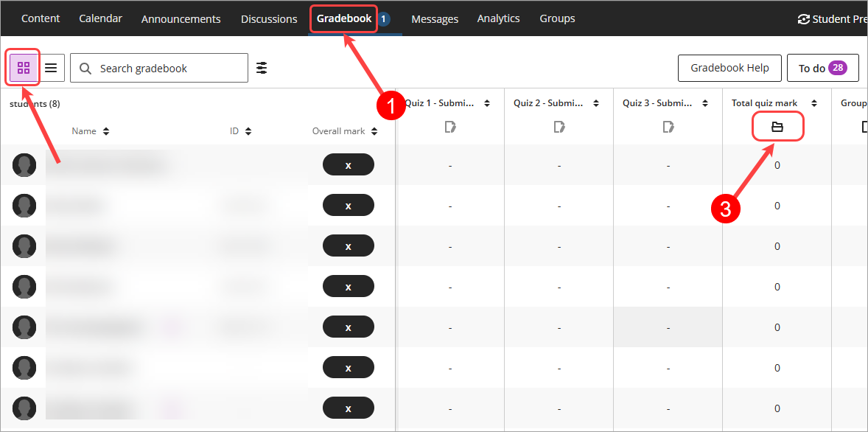
Task: Switch to grid view of the gradebook
Action: [24, 68]
